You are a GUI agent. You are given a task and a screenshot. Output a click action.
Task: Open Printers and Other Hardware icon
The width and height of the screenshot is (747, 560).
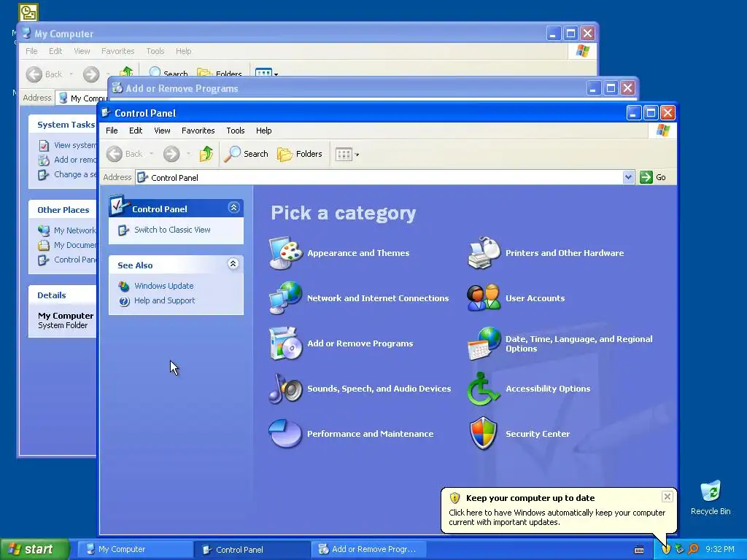(484, 253)
